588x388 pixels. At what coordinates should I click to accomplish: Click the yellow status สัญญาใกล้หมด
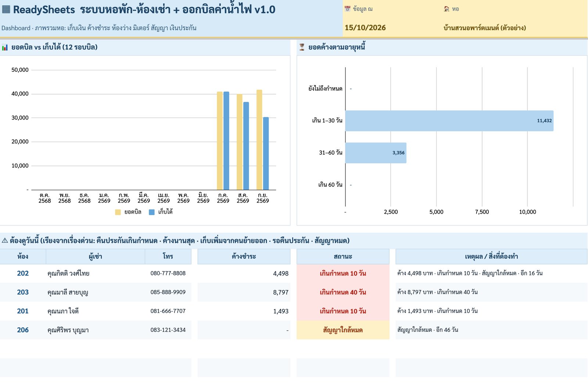(343, 330)
